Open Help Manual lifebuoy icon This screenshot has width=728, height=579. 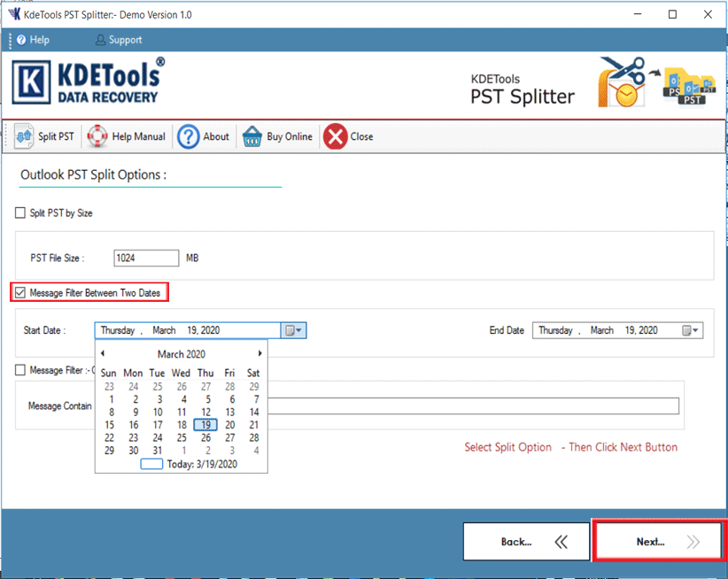97,136
